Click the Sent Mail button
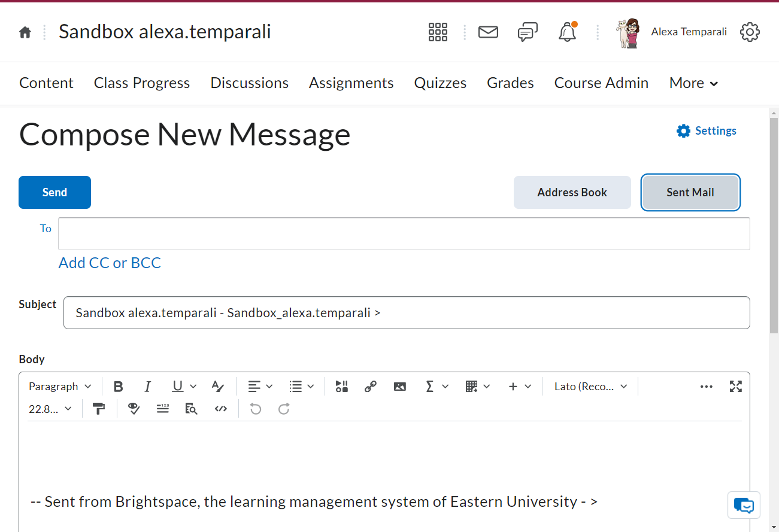779x532 pixels. [x=690, y=192]
